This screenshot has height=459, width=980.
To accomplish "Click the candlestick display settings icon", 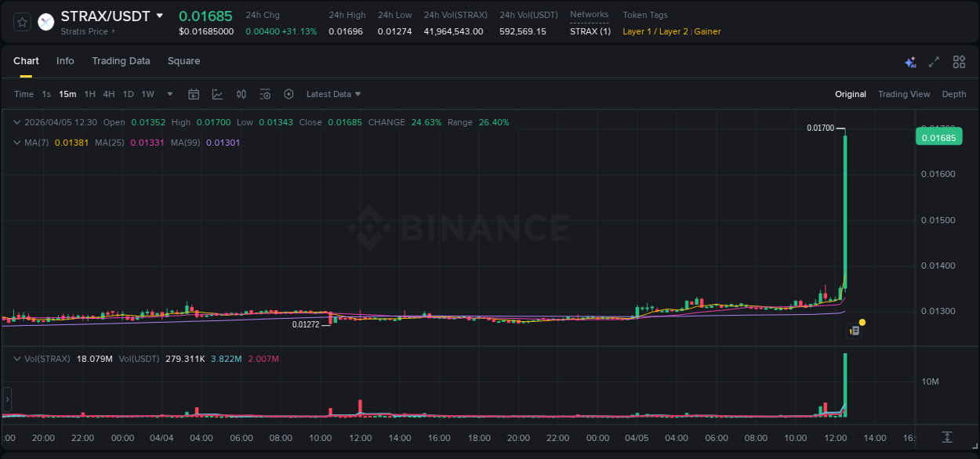I will pos(241,93).
